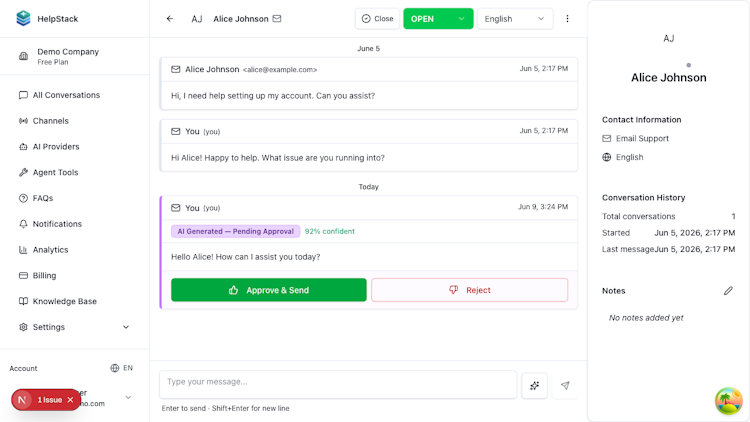Click the envelope icon beside Alice Johnson
Viewport: 750px width, 422px height.
click(x=277, y=19)
